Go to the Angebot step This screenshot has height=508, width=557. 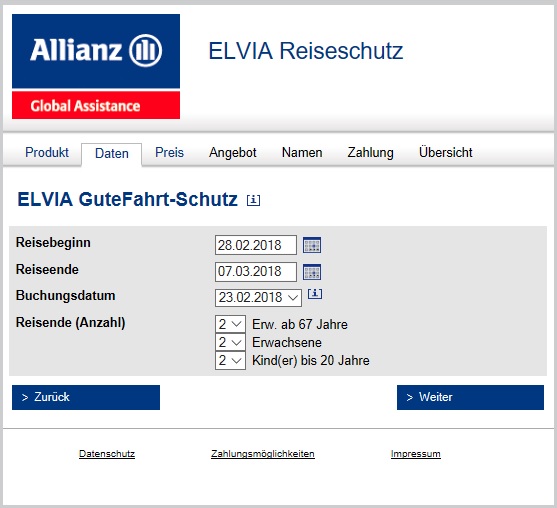(x=233, y=152)
